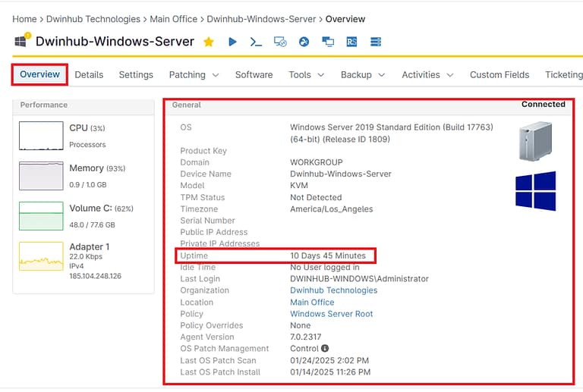Click the info icon next to Control
Image resolution: width=583 pixels, height=392 pixels.
[325, 349]
